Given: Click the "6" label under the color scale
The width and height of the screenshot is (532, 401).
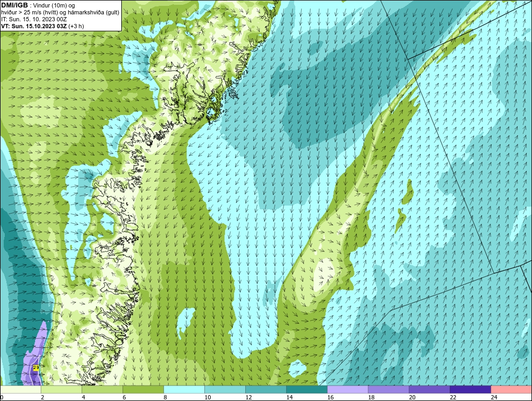Looking at the screenshot, I should point(124,397).
